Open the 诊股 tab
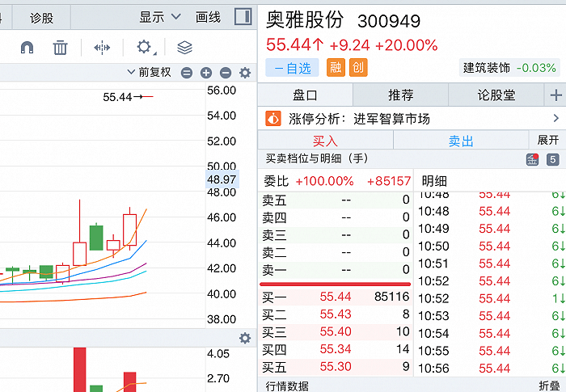The width and height of the screenshot is (566, 392). (x=41, y=17)
